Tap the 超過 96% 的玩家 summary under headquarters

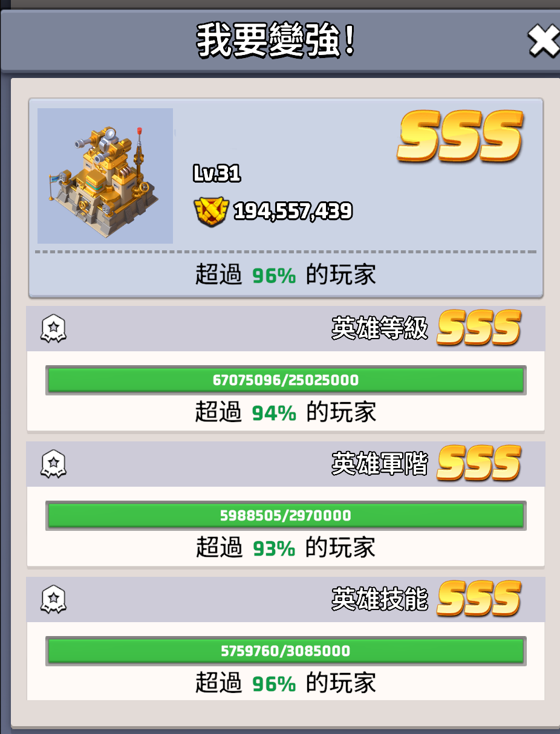point(285,275)
